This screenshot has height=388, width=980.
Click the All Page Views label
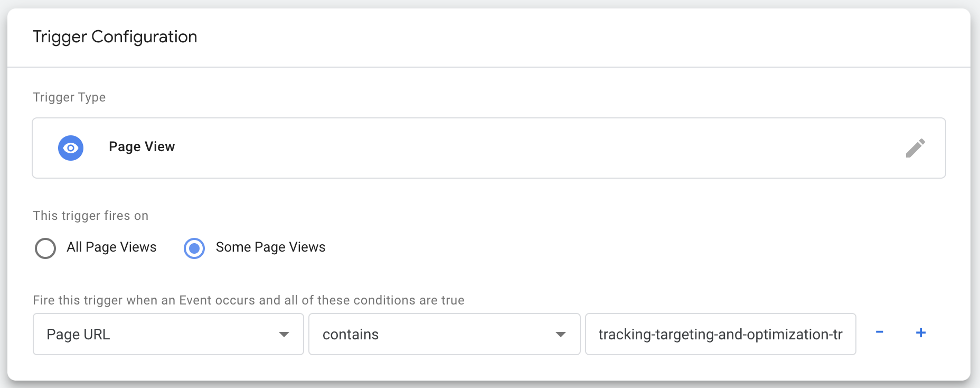(111, 247)
